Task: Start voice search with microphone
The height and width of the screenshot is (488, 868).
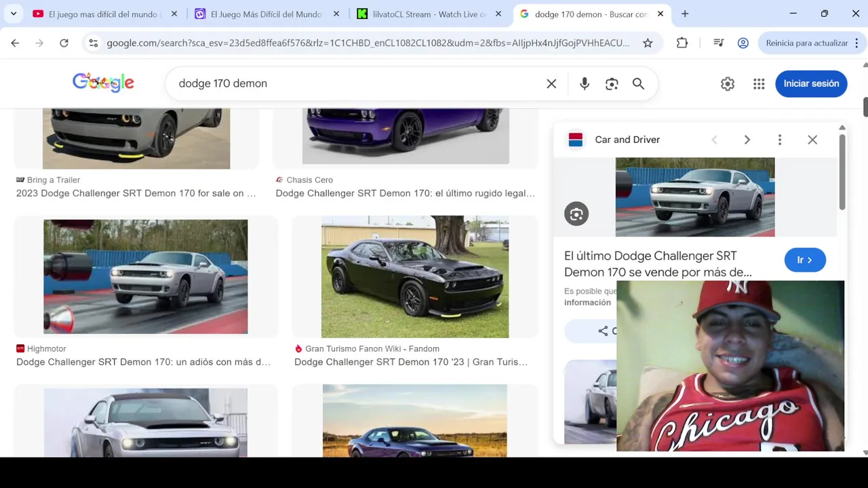Action: tap(585, 83)
